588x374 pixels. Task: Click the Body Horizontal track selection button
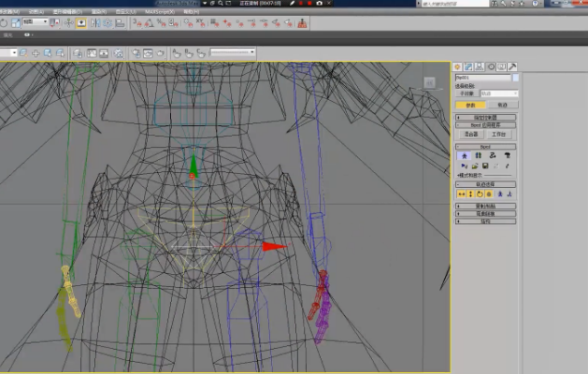tap(462, 194)
